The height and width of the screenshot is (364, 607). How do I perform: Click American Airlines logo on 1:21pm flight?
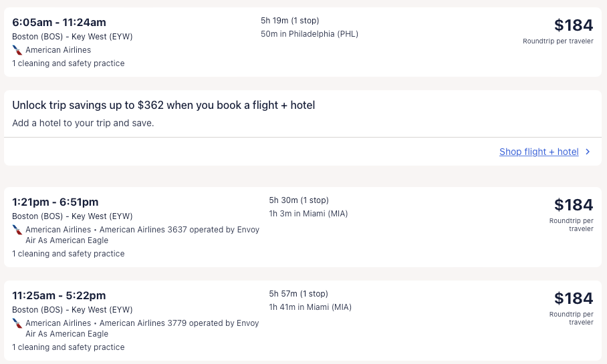point(17,230)
